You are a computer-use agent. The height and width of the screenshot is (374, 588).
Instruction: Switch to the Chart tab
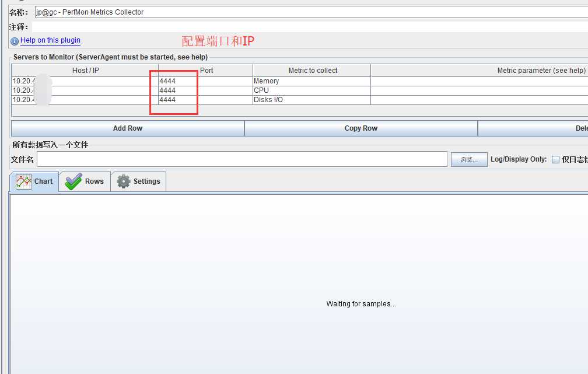[x=34, y=182]
